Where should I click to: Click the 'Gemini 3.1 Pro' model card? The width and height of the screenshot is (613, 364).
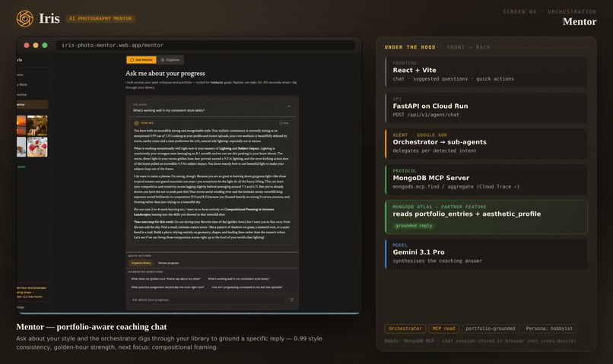point(486,254)
